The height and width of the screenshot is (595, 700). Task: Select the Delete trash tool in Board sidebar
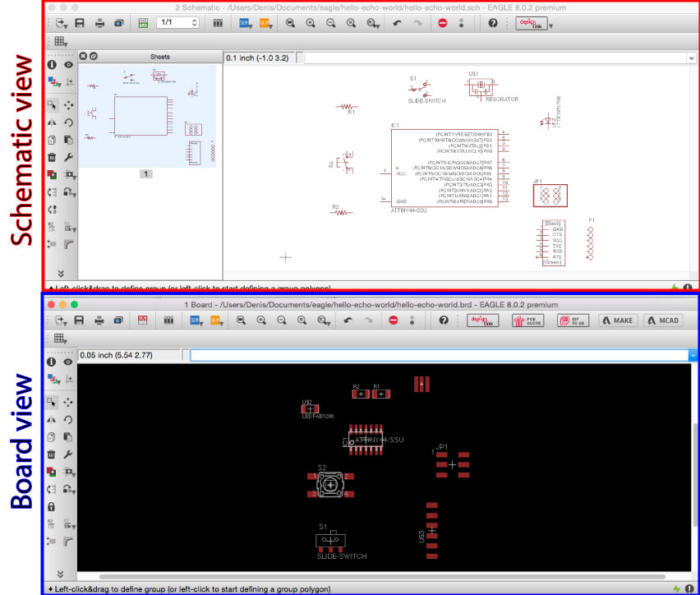pos(51,454)
